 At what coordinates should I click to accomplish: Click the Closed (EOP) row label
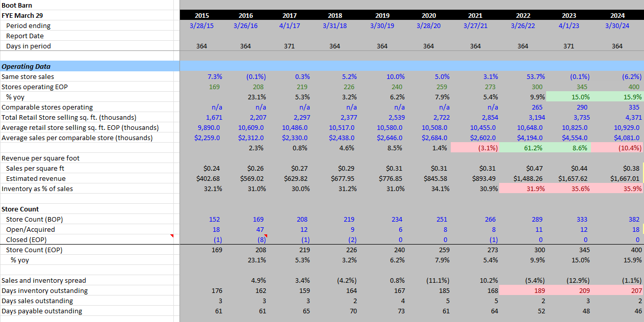(x=26, y=239)
